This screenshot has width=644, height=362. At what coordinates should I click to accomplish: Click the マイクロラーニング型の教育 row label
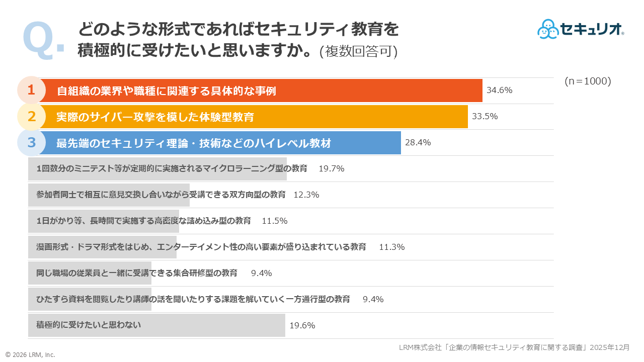coord(172,168)
